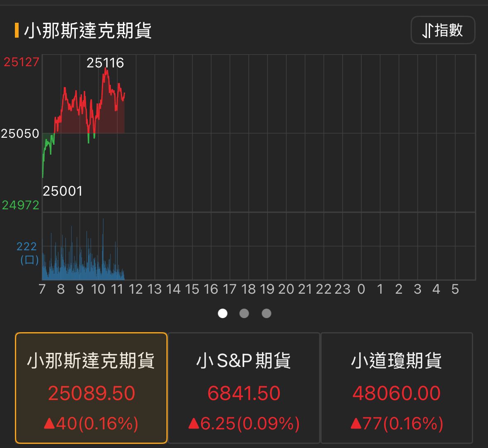This screenshot has height=448, width=488.
Task: Click the red up-triangle on the S&P card
Action: click(x=194, y=423)
